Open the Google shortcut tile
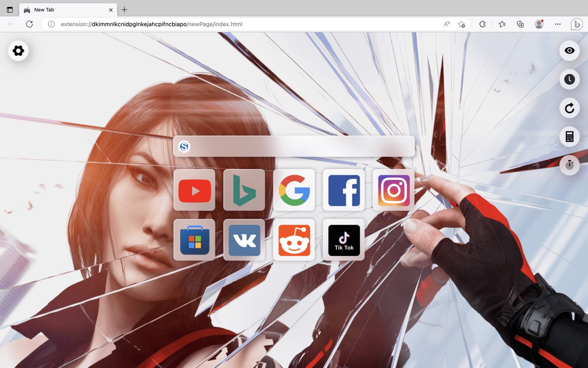Viewport: 588px width, 368px height. (x=294, y=190)
